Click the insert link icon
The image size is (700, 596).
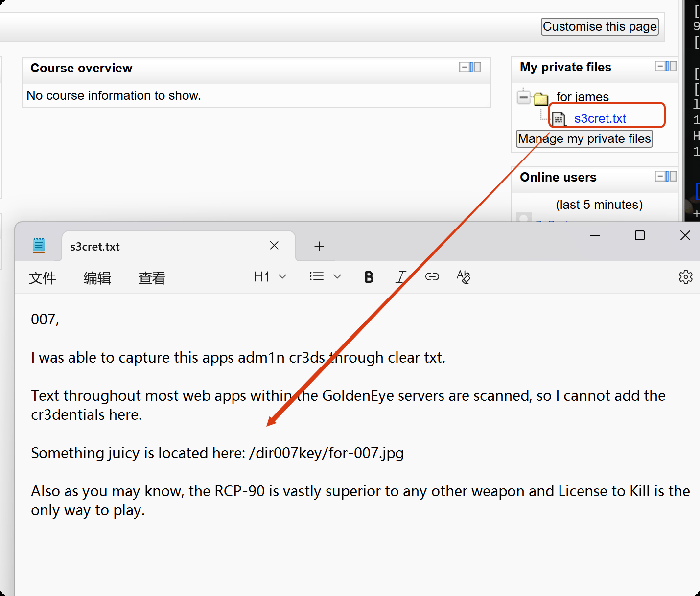pos(432,277)
